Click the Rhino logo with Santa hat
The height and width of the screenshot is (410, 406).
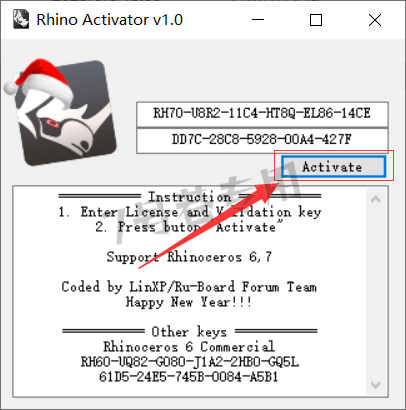[61, 112]
